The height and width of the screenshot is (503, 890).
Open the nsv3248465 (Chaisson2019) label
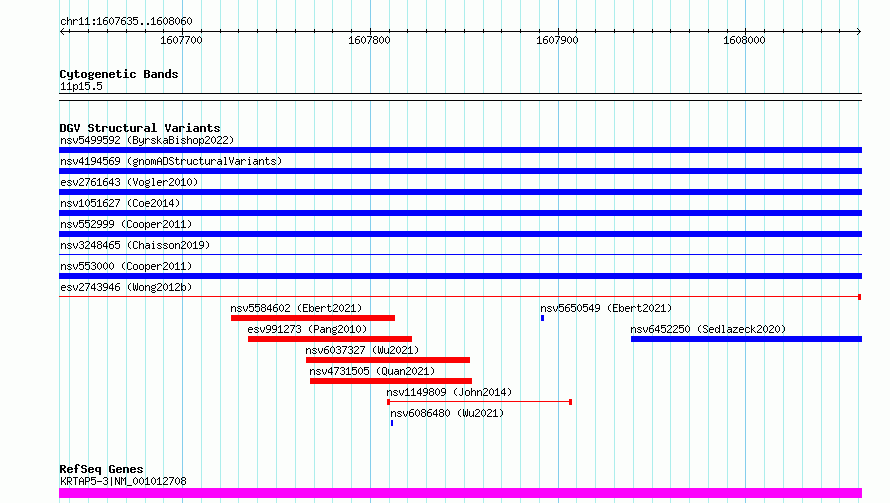[x=135, y=245]
